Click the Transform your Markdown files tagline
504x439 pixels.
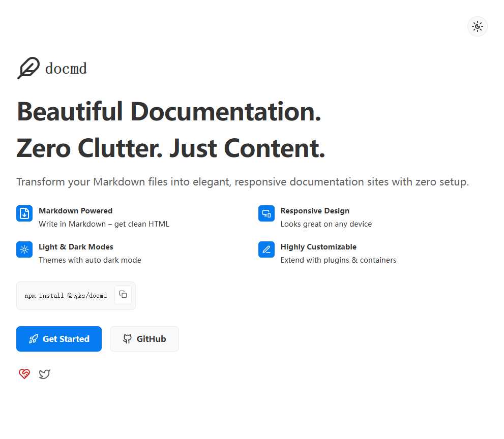[242, 182]
